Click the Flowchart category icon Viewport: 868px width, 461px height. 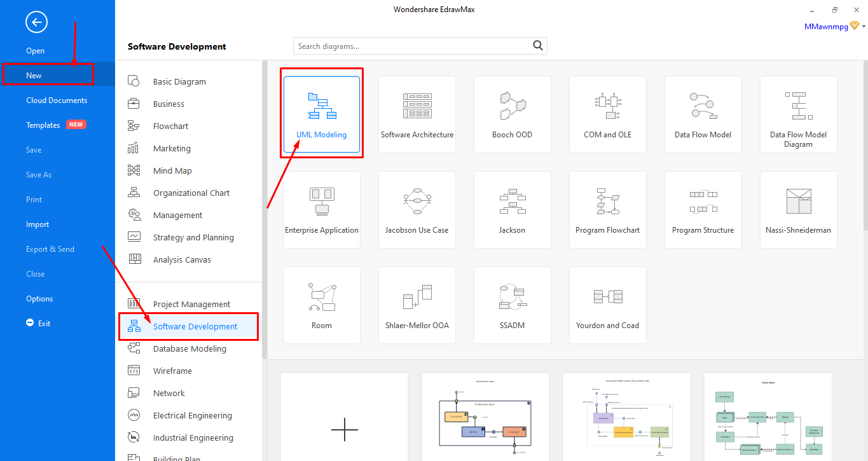[x=134, y=126]
